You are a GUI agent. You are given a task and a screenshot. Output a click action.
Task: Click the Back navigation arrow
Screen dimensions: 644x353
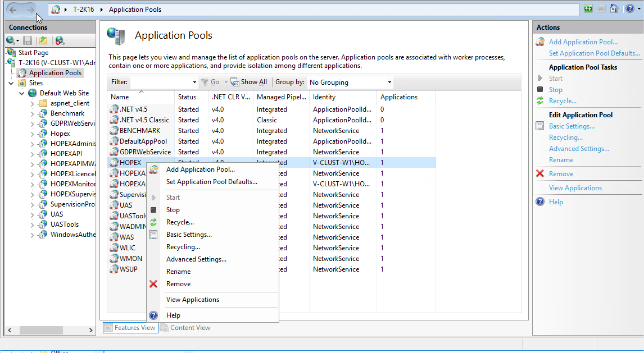pos(13,10)
